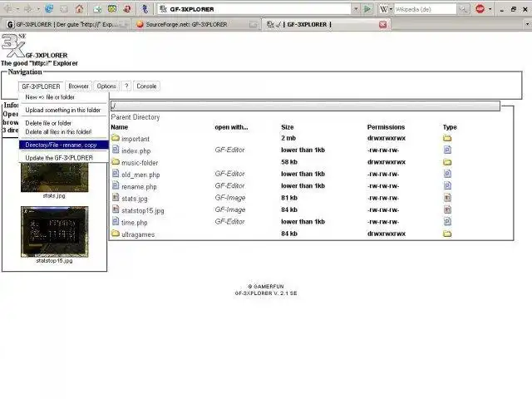The height and width of the screenshot is (399, 532).
Task: Click the Adblock stop-sign icon
Action: (480, 9)
